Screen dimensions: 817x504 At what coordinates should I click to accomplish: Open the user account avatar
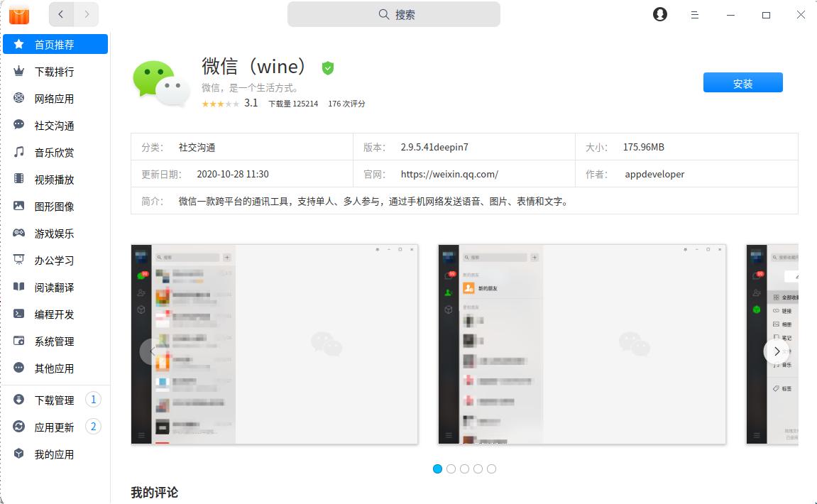(659, 14)
